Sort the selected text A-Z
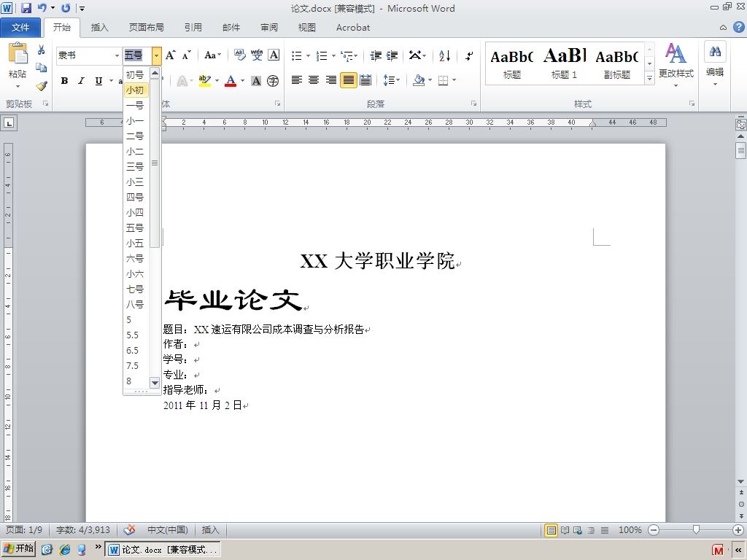The height and width of the screenshot is (560, 747). tap(444, 55)
